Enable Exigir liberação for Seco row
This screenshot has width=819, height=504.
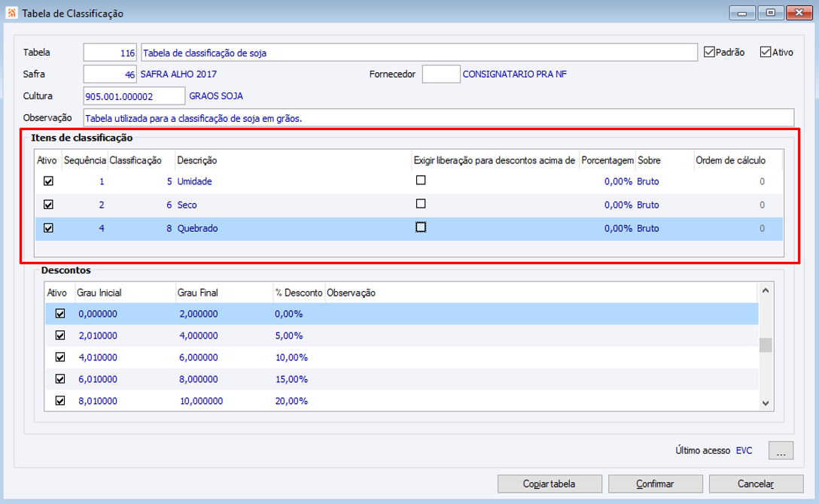[421, 203]
